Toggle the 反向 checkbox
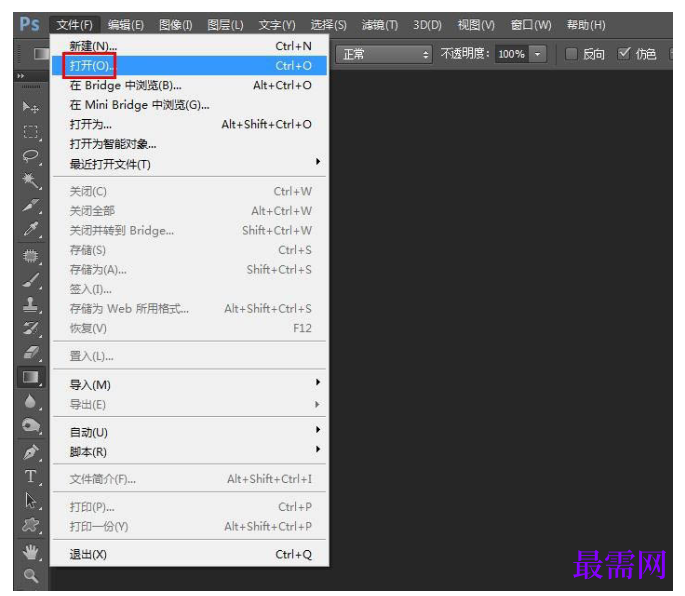685x596 pixels. [x=571, y=54]
